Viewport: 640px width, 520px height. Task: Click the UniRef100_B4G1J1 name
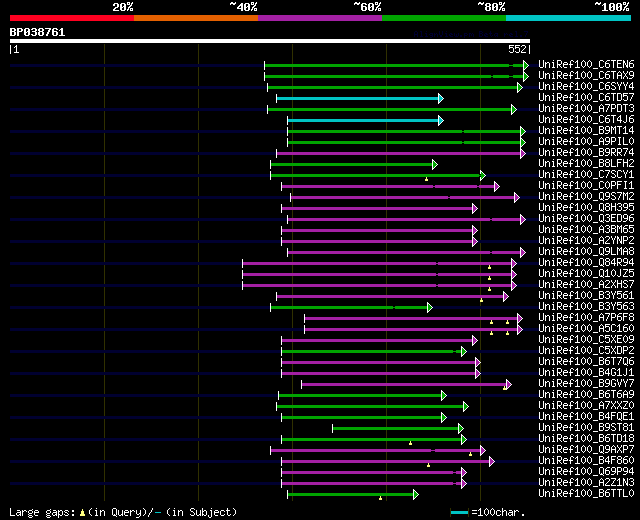(x=586, y=373)
